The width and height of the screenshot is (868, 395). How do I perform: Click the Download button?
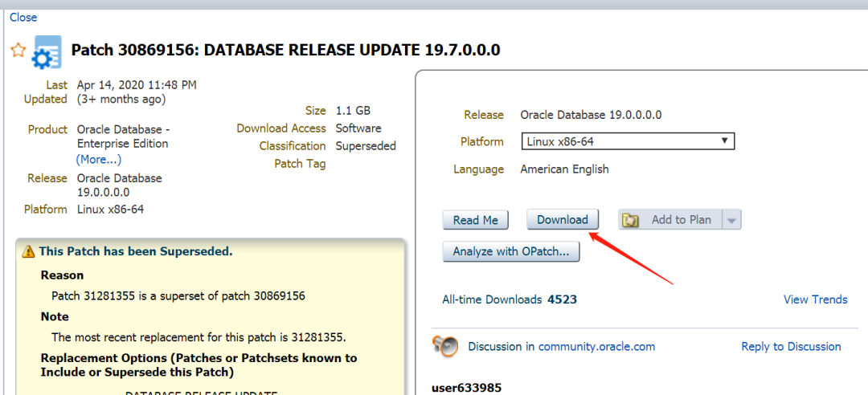563,220
